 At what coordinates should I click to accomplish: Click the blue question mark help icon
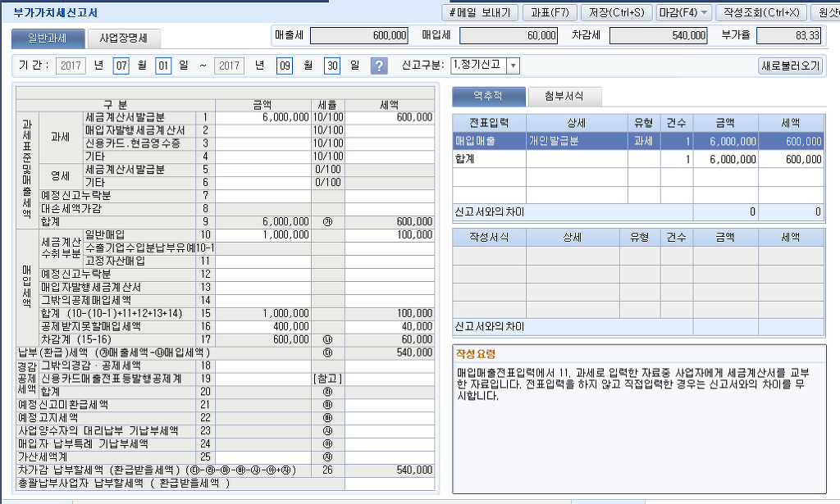click(x=379, y=66)
